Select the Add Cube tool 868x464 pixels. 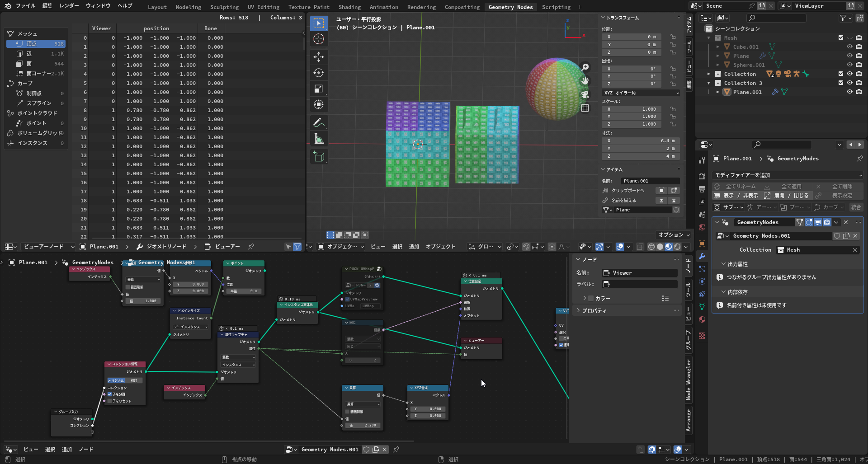(319, 157)
